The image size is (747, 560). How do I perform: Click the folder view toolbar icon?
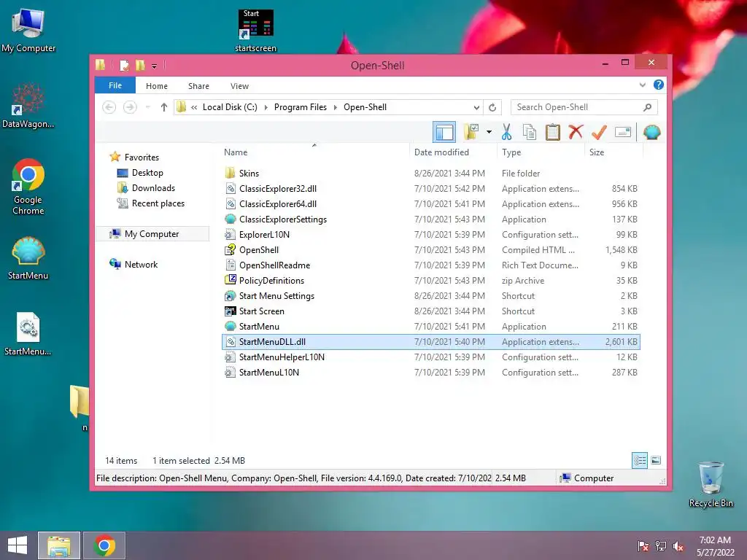pyautogui.click(x=472, y=132)
